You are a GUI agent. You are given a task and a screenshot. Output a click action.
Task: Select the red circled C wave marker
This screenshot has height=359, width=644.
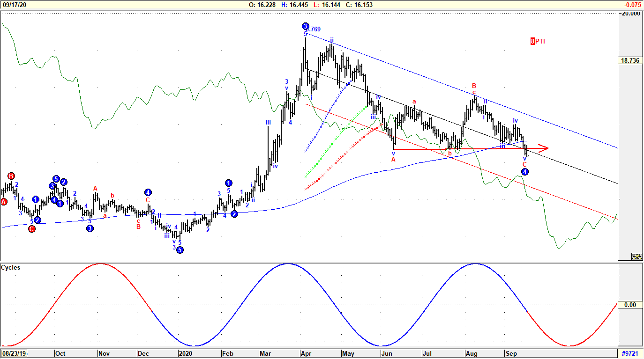31,229
